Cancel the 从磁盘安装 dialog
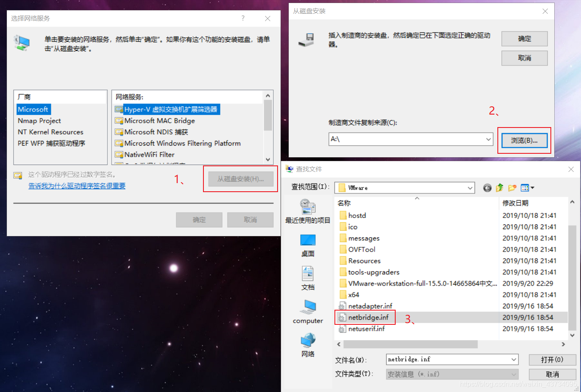The image size is (581, 392). (x=524, y=58)
